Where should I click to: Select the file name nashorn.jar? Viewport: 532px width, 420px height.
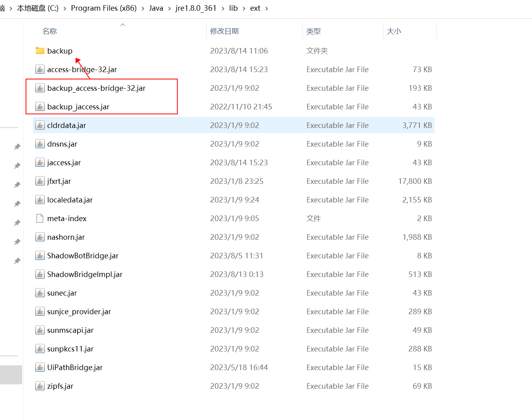(x=66, y=237)
